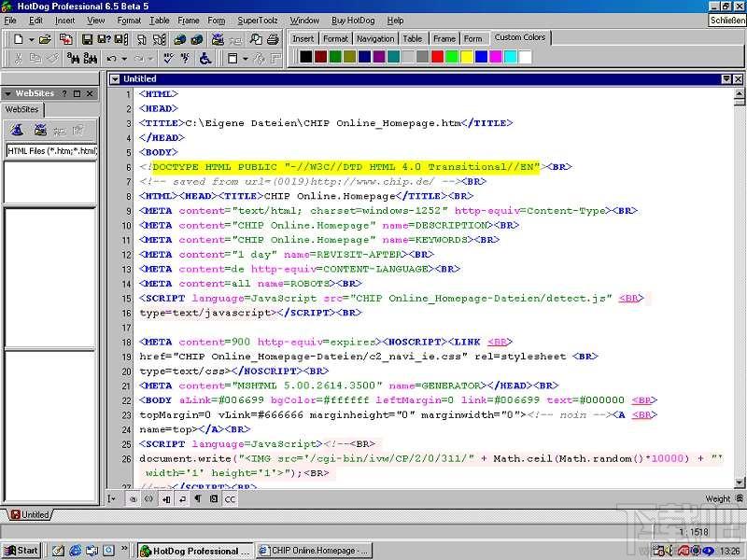Expand the New document dropdown arrow
The height and width of the screenshot is (560, 747).
[31, 39]
